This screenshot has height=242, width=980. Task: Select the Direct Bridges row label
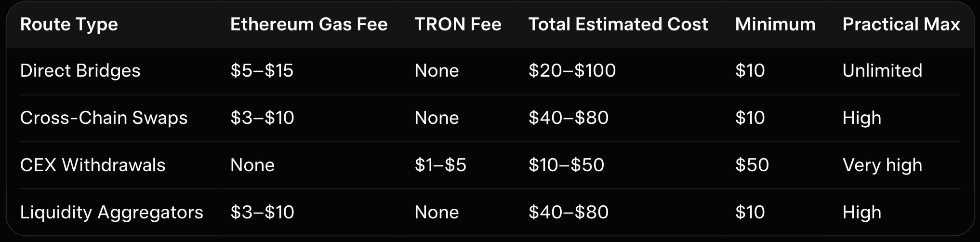(x=80, y=71)
